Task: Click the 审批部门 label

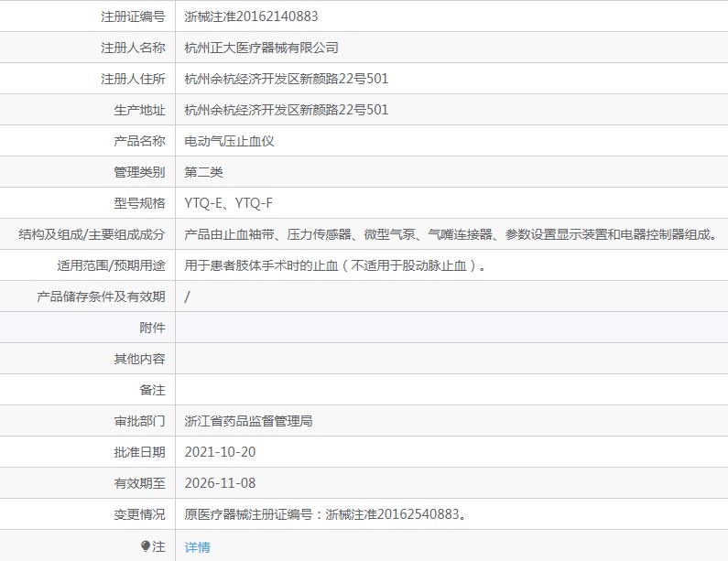Action: pos(139,420)
